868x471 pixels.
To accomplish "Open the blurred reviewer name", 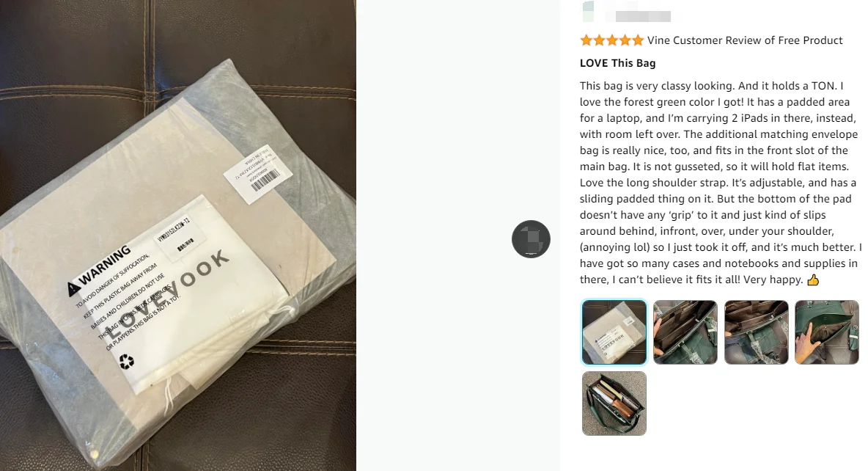I will 642,17.
